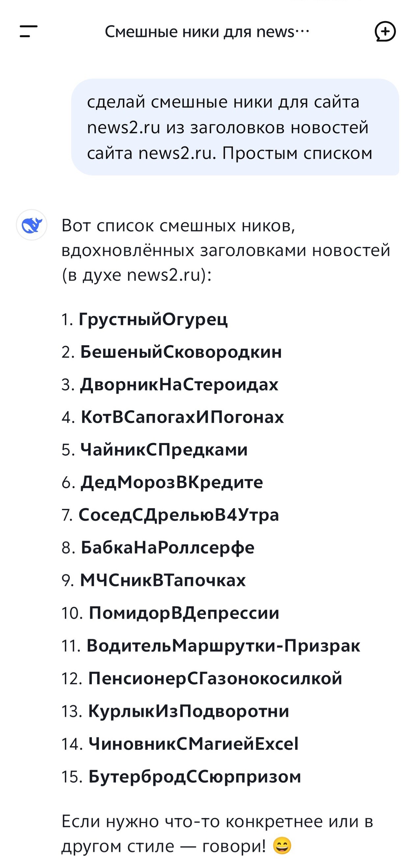415x868 pixels.
Task: Tap nickname 'ЧиновникСМагиейExcel'
Action: (x=194, y=744)
